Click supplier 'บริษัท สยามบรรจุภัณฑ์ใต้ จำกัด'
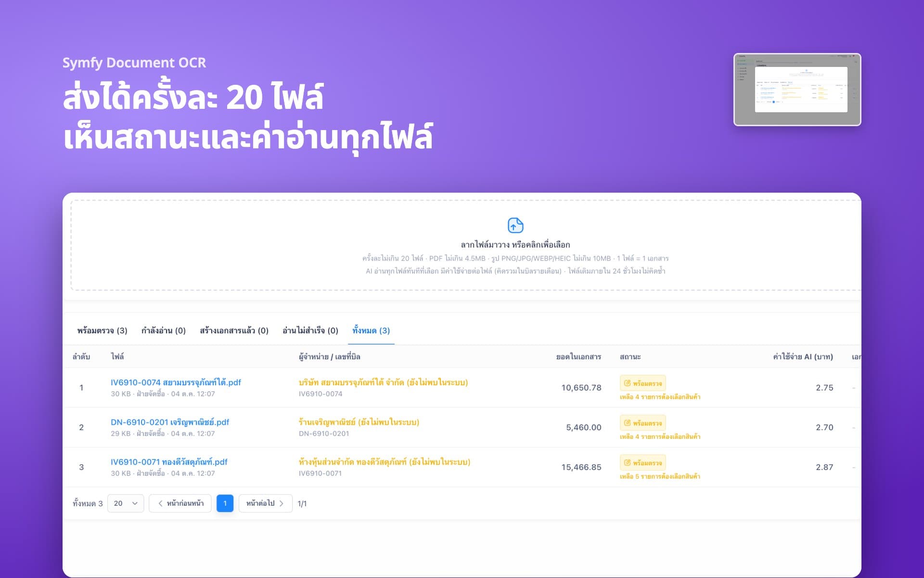 (351, 382)
